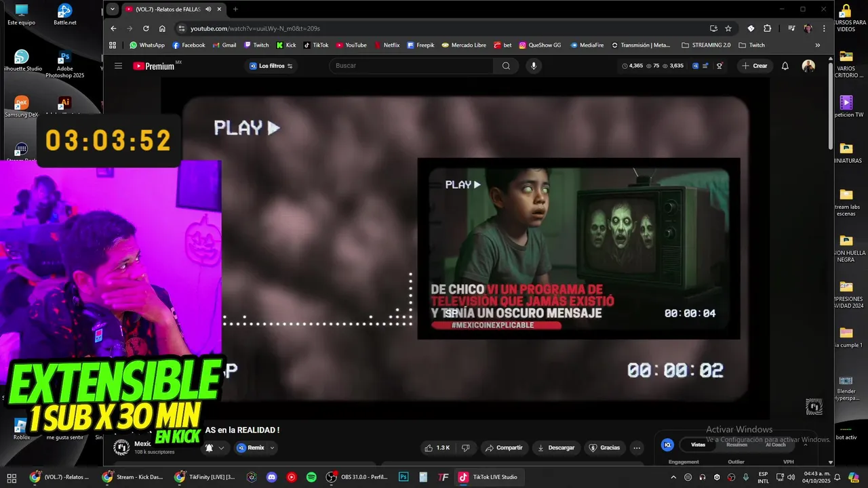This screenshot has width=868, height=488.
Task: Open Windows Start menu
Action: [x=11, y=477]
